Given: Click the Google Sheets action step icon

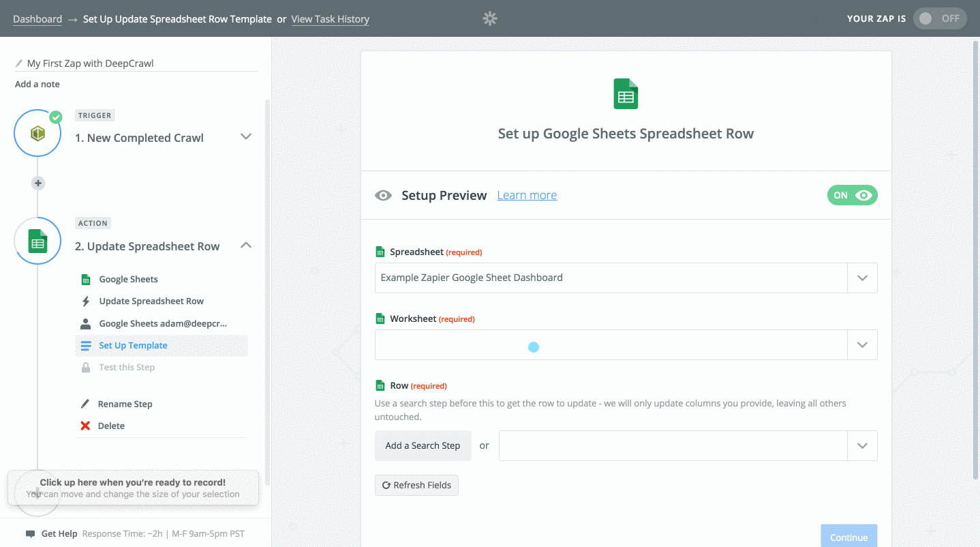Looking at the screenshot, I should tap(37, 241).
